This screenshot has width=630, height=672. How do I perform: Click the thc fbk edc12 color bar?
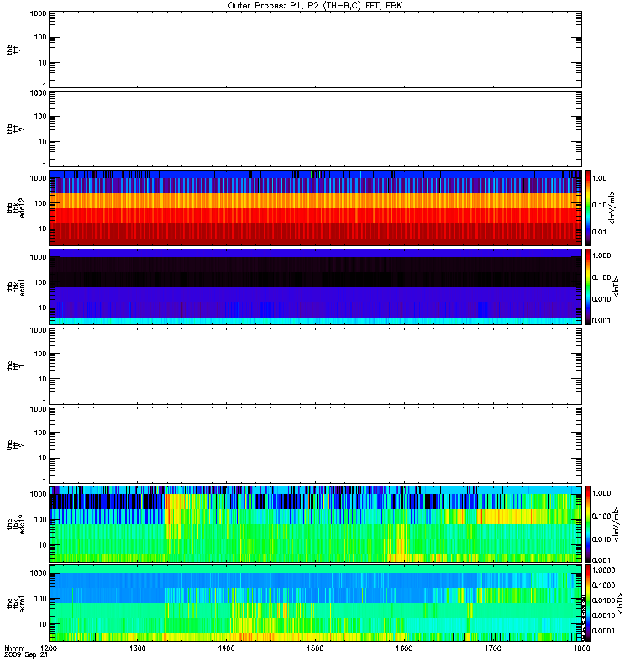click(x=588, y=524)
